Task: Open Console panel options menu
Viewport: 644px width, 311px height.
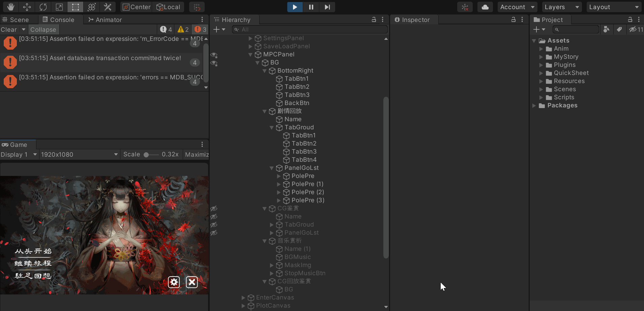Action: coord(202,20)
